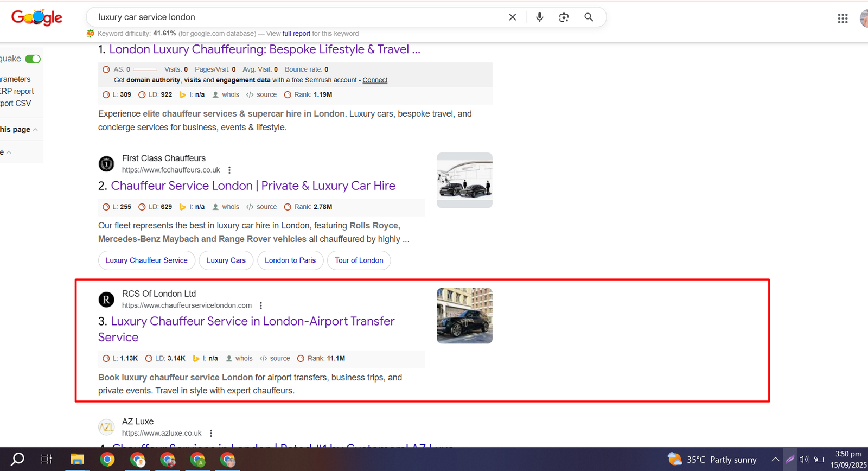Collapse the "this page" sidebar section
Viewport: 868px width, 471px height.
coord(35,130)
